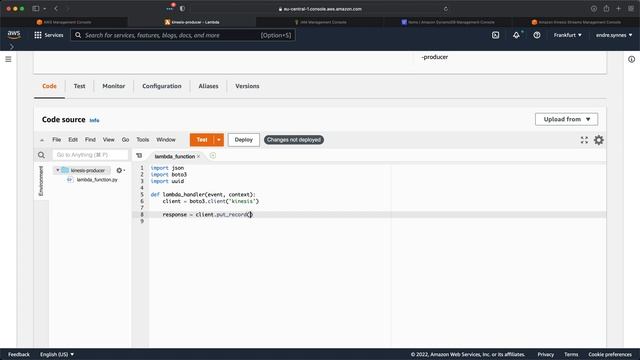
Task: Open the editor Edit menu
Action: coord(73,140)
